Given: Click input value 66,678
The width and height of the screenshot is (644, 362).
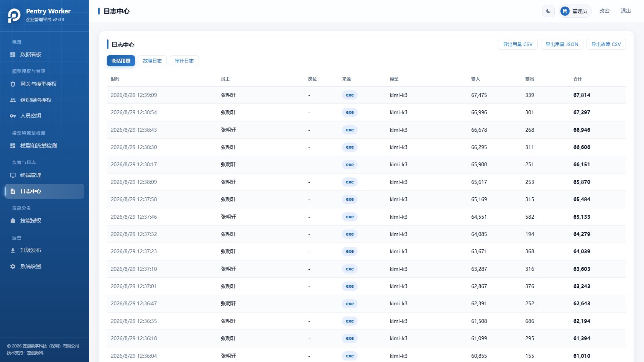Looking at the screenshot, I should tap(479, 130).
